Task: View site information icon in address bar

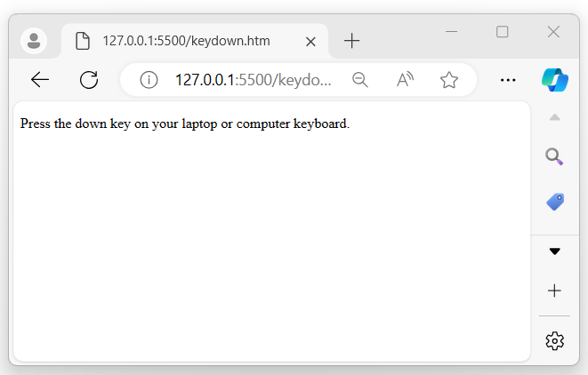Action: (x=149, y=80)
